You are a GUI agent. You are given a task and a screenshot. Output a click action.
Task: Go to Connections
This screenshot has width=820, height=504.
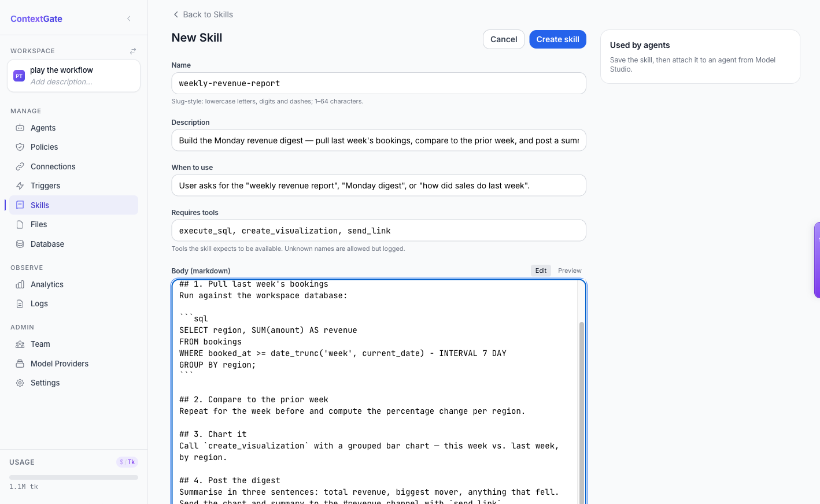tap(73, 166)
